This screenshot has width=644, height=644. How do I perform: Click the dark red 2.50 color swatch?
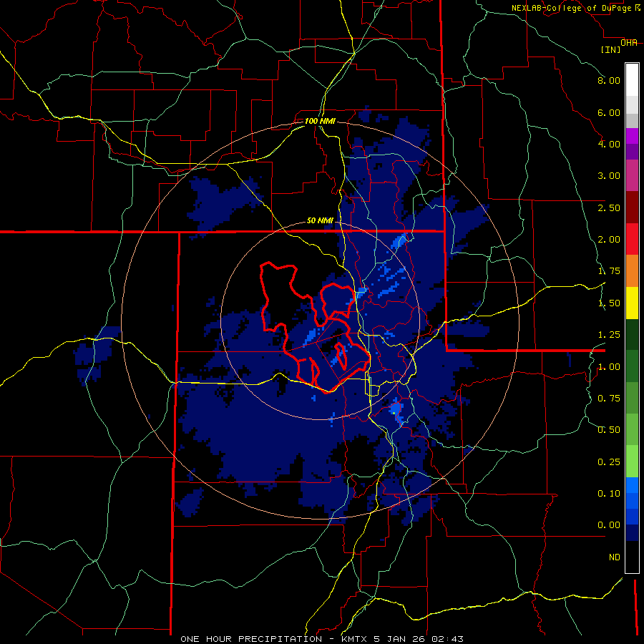632,208
